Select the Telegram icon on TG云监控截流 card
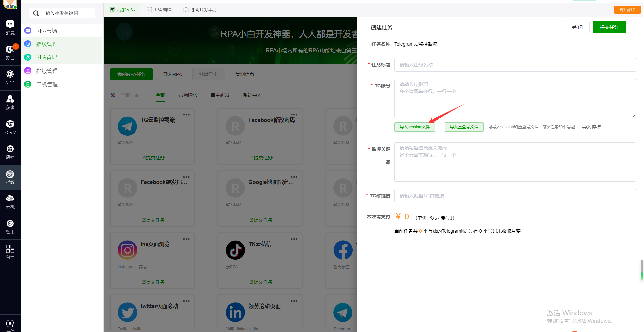 [127, 126]
